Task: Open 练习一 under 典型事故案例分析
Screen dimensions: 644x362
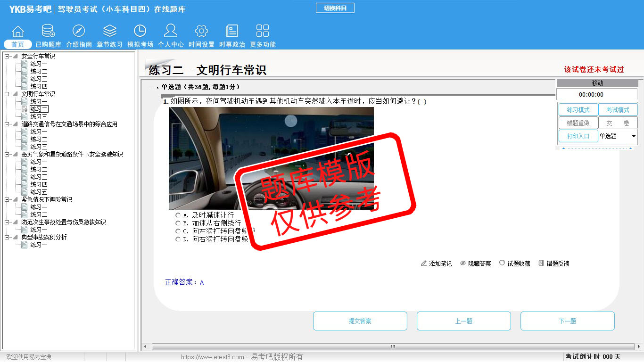Action: click(x=39, y=245)
